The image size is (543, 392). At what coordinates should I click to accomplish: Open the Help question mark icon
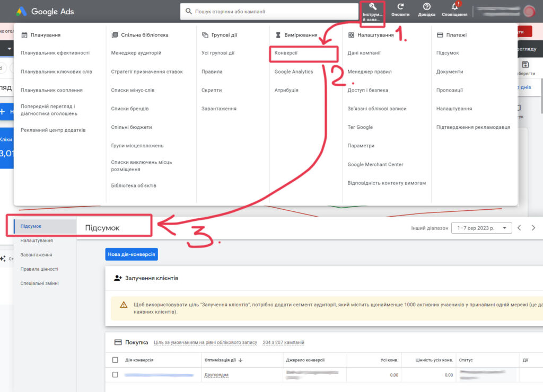click(426, 7)
